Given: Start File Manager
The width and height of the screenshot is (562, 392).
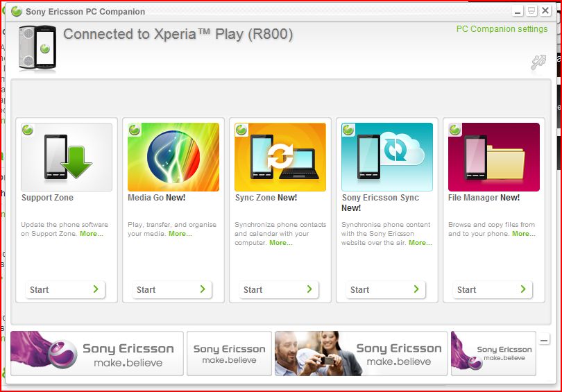Looking at the screenshot, I should click(x=493, y=289).
